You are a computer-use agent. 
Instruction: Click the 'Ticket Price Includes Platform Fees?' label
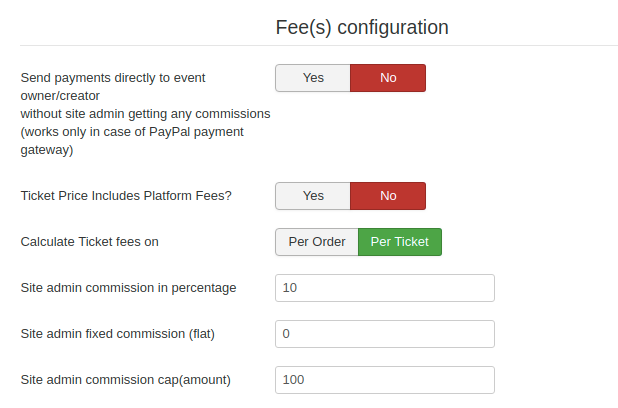point(126,196)
